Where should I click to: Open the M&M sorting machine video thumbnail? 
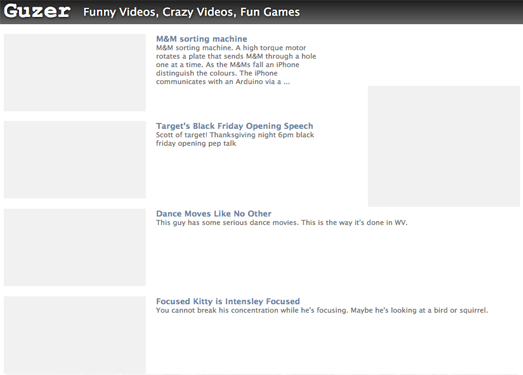click(x=75, y=72)
